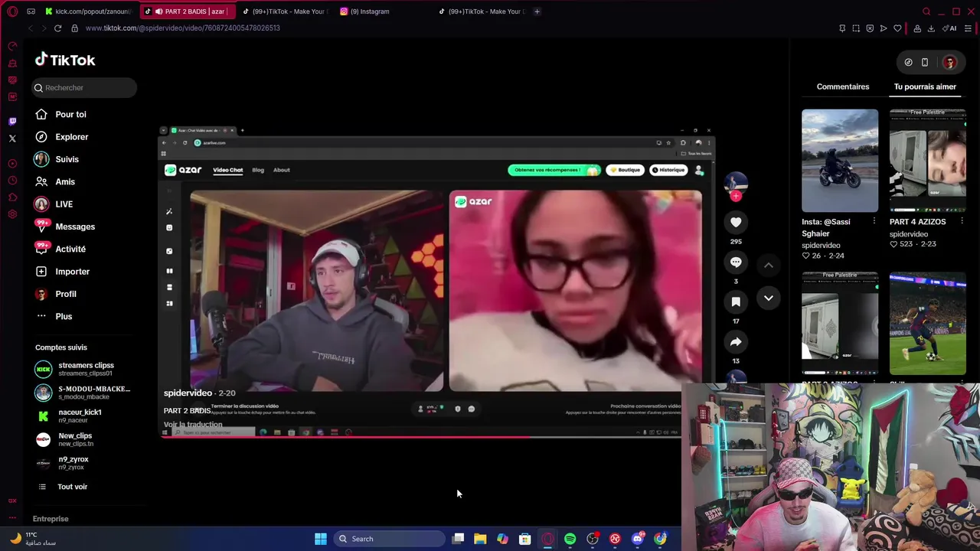Open the Windows Start menu

pyautogui.click(x=321, y=539)
